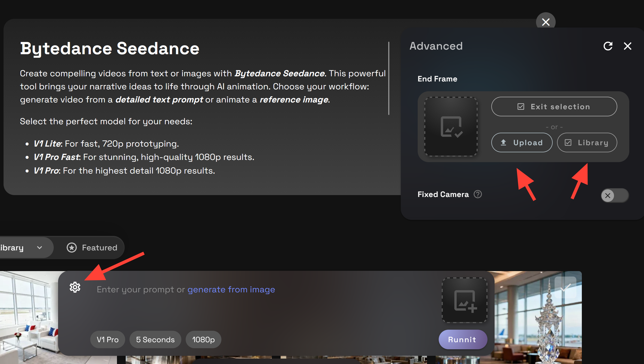Click the Featured star icon
The height and width of the screenshot is (364, 644).
click(72, 247)
